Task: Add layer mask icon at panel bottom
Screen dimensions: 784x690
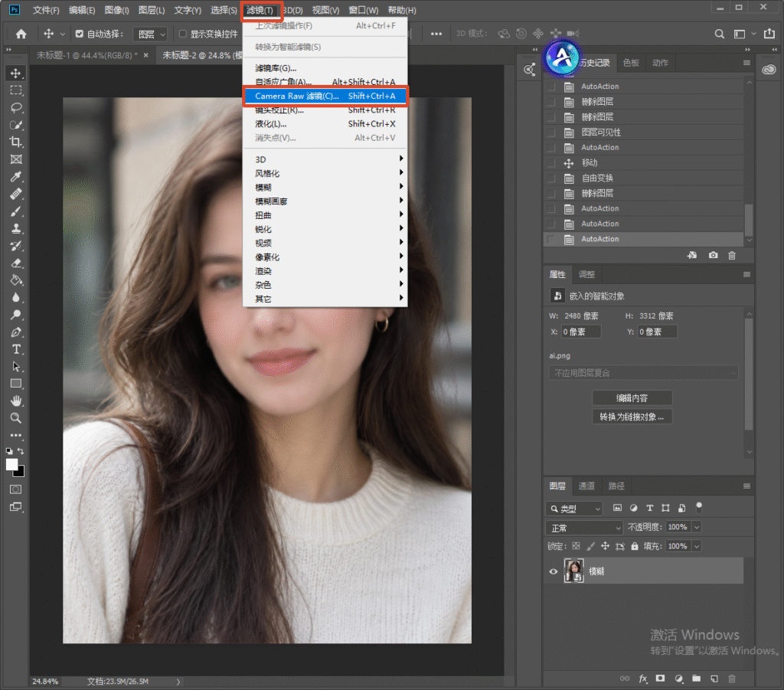Action: pyautogui.click(x=661, y=679)
